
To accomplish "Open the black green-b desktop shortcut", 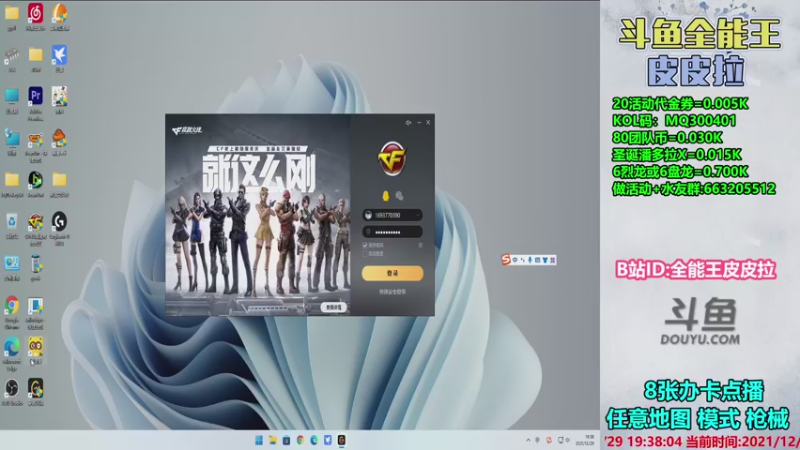I will [x=35, y=180].
